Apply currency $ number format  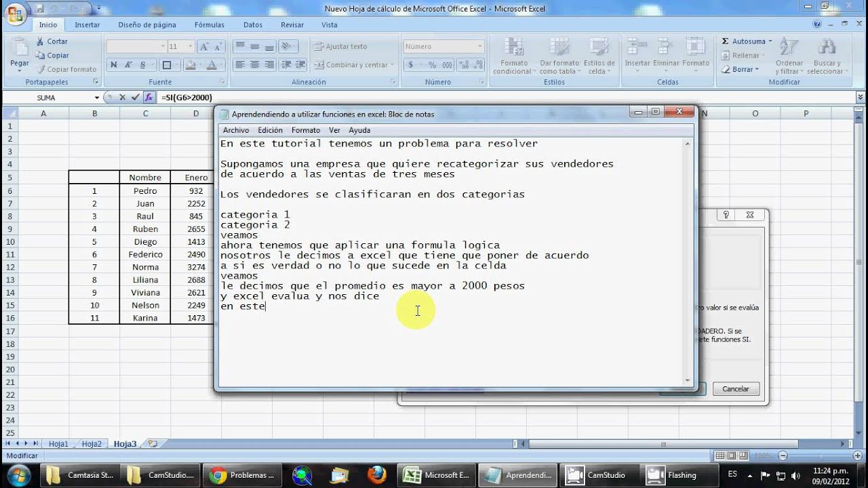tap(410, 65)
